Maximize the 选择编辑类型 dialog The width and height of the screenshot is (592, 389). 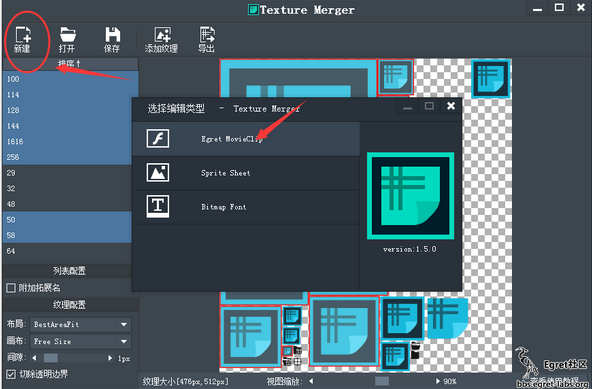coord(429,106)
